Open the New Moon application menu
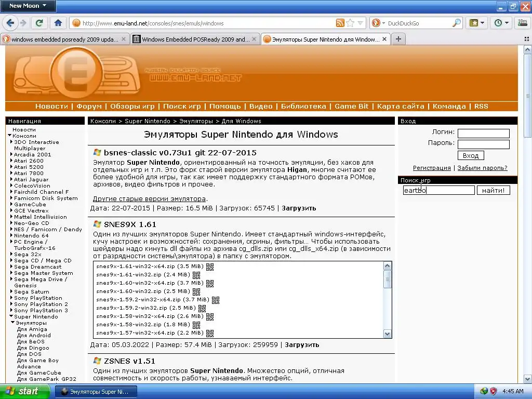 (28, 6)
